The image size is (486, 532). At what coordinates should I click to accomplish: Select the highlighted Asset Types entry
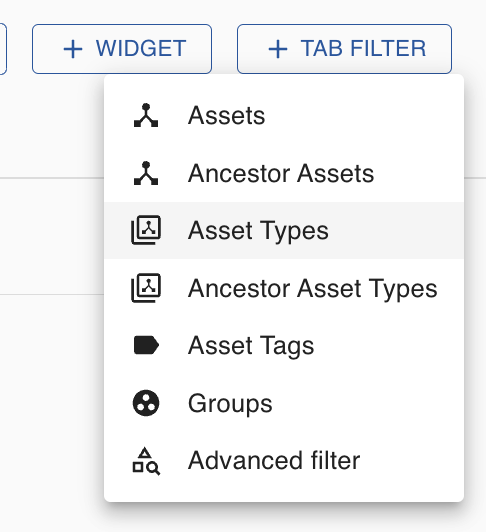(x=284, y=230)
